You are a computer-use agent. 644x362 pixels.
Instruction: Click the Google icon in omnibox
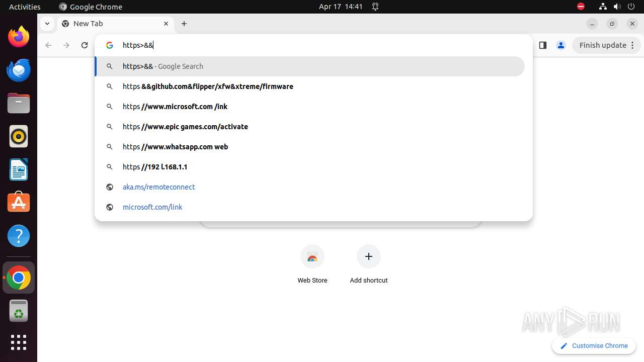coord(109,45)
